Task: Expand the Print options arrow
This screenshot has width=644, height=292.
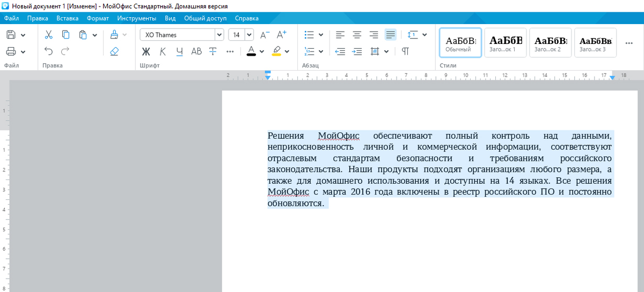Action: 23,52
